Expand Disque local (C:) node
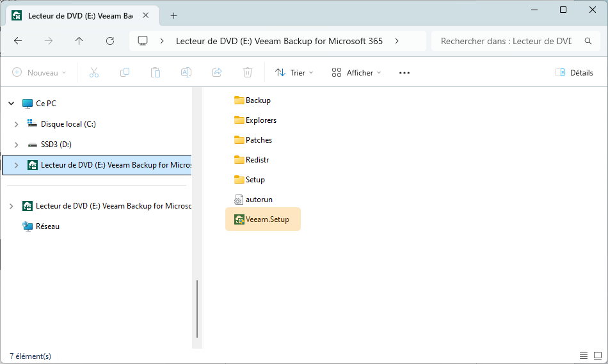Image resolution: width=608 pixels, height=364 pixels. tap(16, 124)
